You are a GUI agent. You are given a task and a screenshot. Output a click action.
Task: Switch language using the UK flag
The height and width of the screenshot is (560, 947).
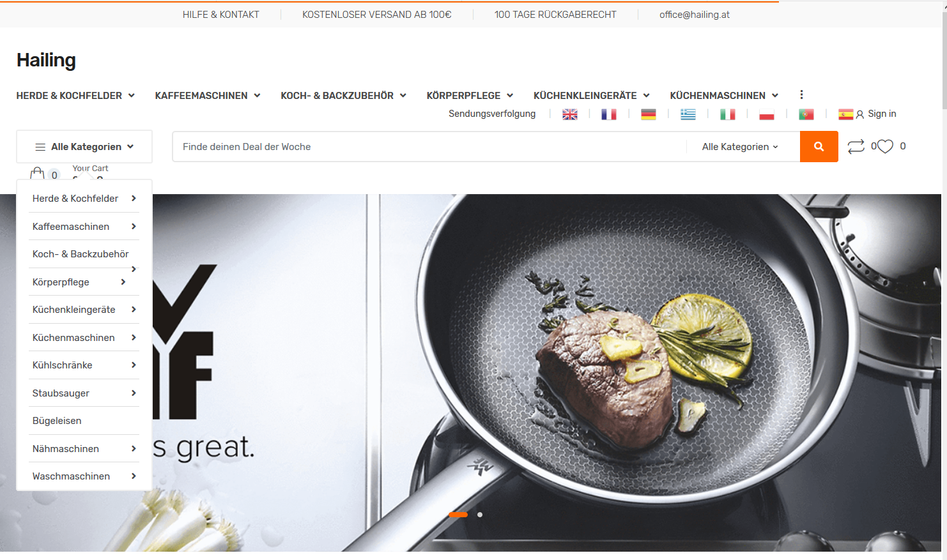pyautogui.click(x=570, y=114)
